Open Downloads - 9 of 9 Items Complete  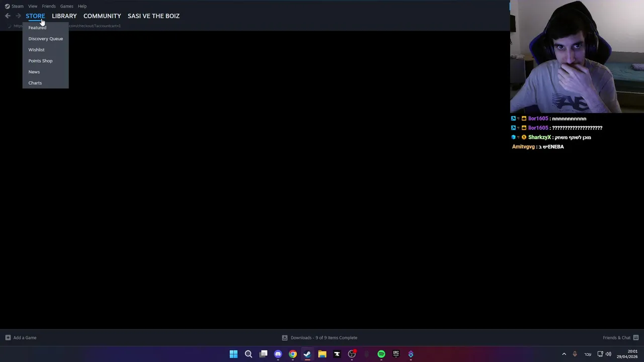[x=324, y=338]
